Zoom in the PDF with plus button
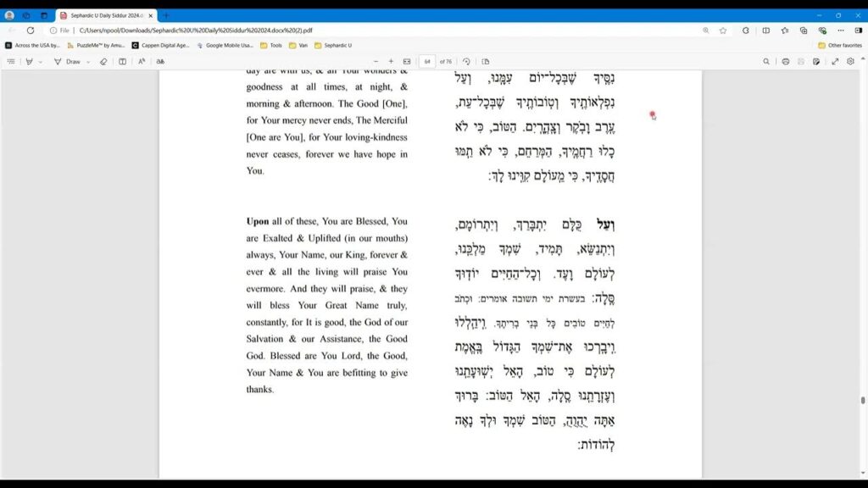Viewport: 868px width, 488px height. [x=391, y=61]
